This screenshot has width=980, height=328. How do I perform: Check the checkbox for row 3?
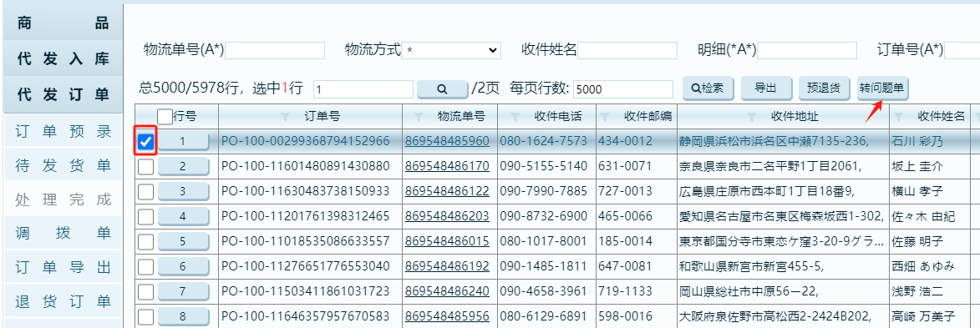(x=145, y=192)
